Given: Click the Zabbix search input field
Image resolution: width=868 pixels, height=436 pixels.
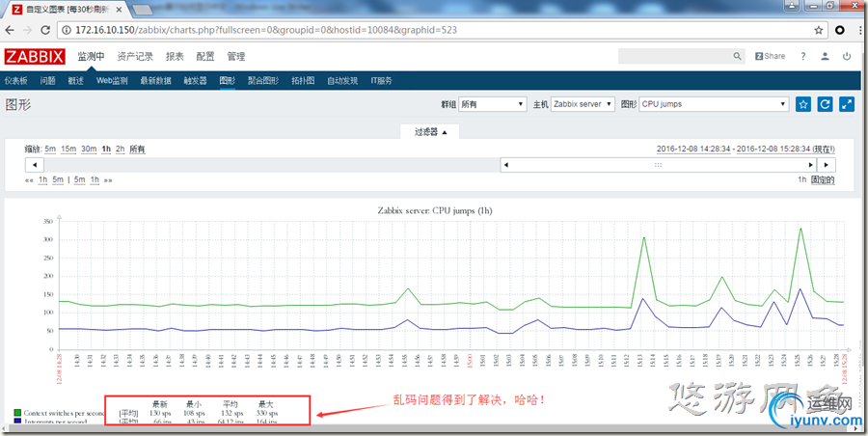Looking at the screenshot, I should [x=675, y=56].
